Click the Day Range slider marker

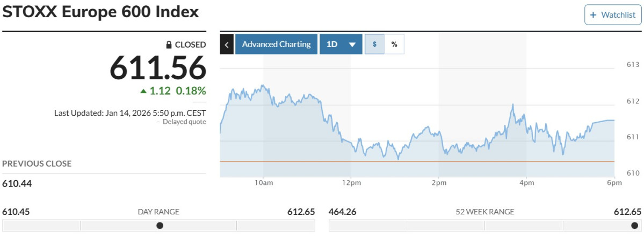[x=160, y=225]
